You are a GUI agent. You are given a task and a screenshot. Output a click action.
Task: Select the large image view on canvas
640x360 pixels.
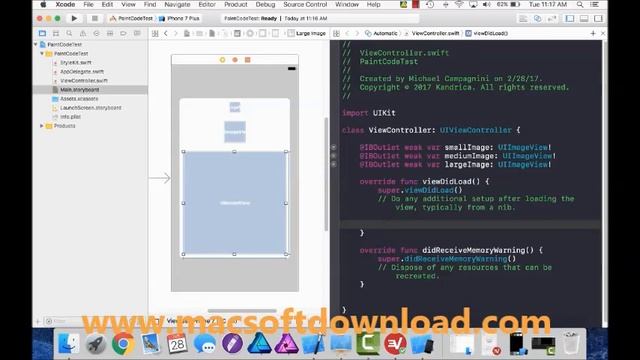pyautogui.click(x=235, y=203)
